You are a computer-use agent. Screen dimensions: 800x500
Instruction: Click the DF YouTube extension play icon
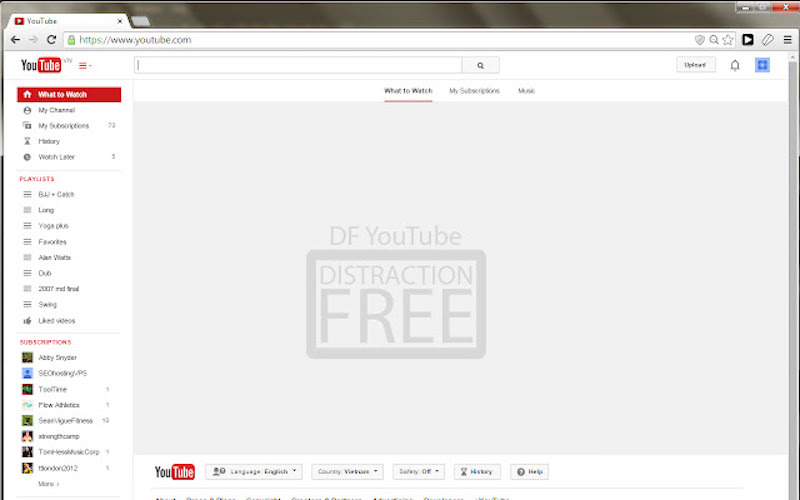(748, 40)
